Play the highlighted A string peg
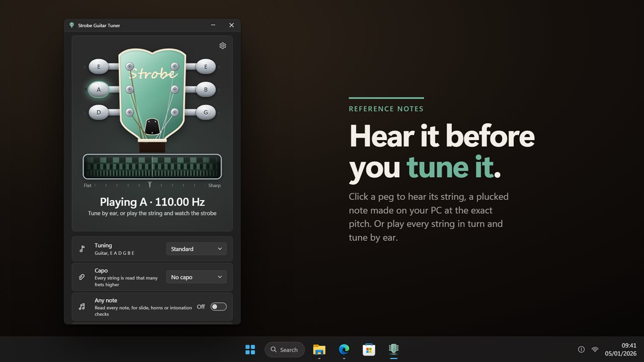 99,89
